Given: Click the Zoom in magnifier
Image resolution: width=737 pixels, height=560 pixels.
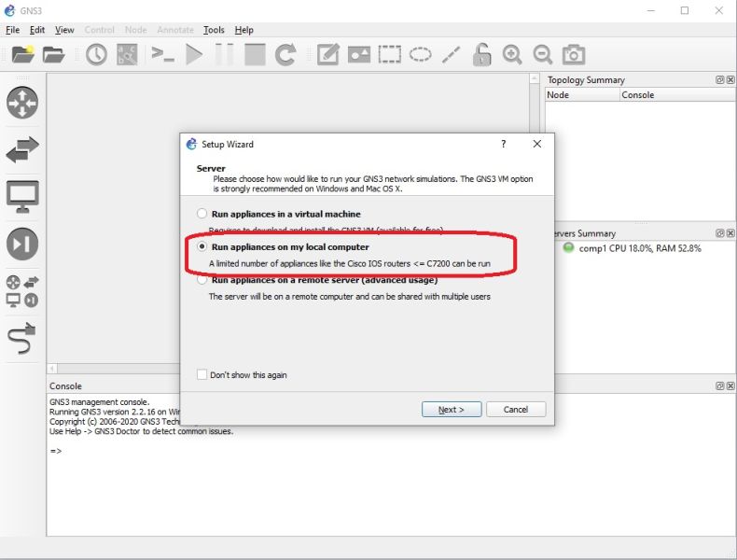Looking at the screenshot, I should click(x=512, y=54).
